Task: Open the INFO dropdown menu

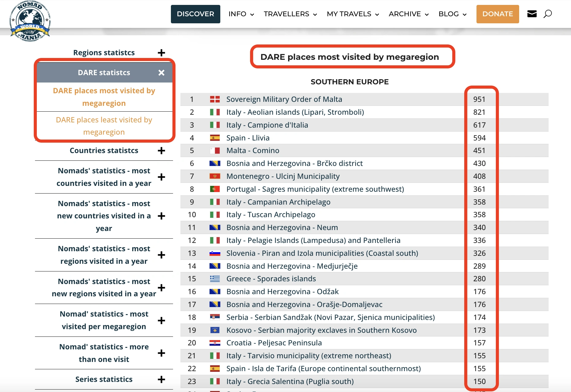Action: [241, 14]
